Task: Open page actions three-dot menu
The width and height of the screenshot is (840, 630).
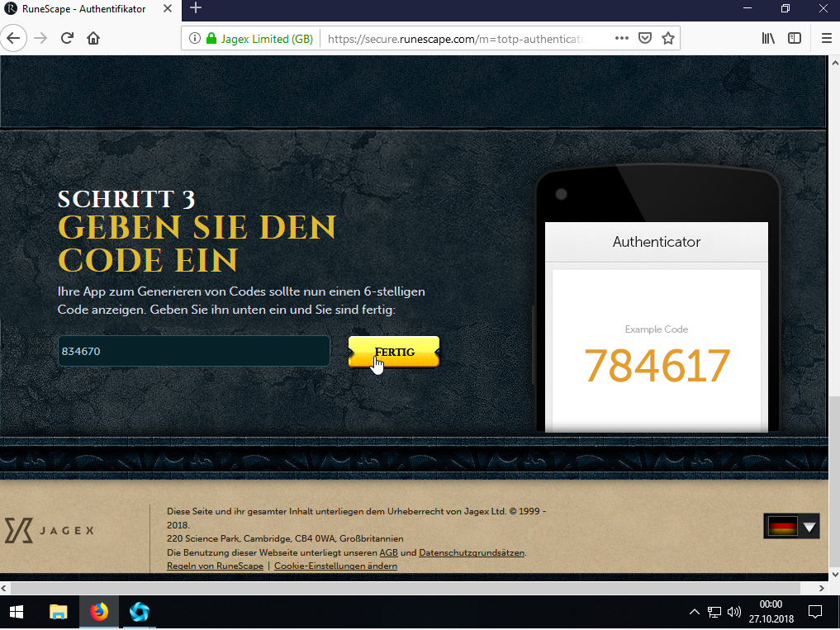Action: coord(622,38)
